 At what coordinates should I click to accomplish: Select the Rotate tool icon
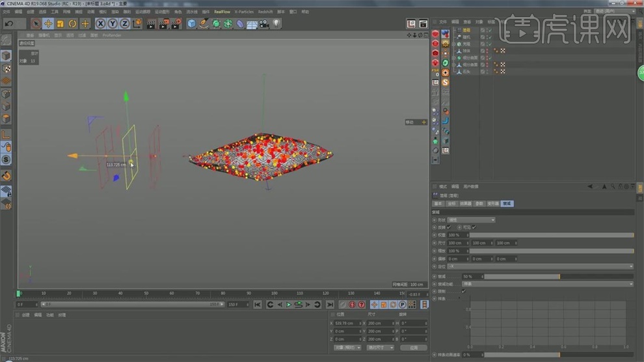click(72, 23)
